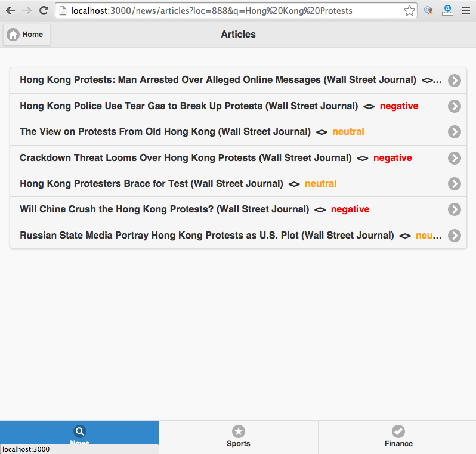Open 'Man Arrested Over Alleged Online Messages' article
The image size is (476, 454).
pyautogui.click(x=238, y=80)
